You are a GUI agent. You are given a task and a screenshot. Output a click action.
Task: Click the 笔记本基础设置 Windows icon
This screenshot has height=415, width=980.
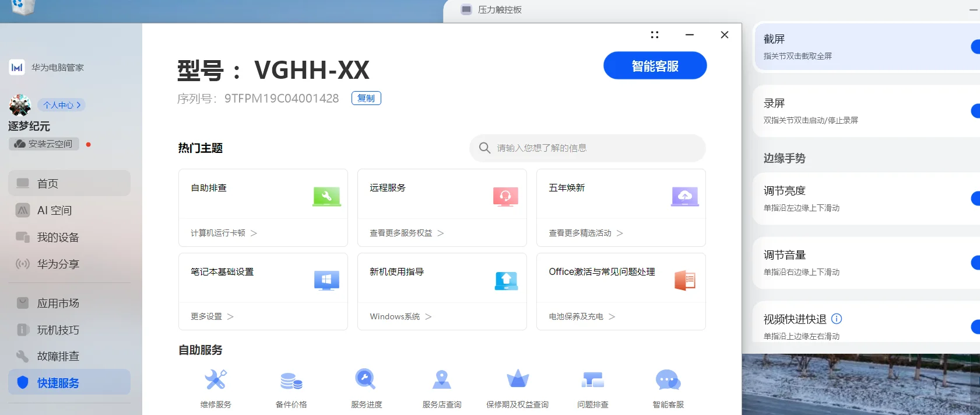326,281
